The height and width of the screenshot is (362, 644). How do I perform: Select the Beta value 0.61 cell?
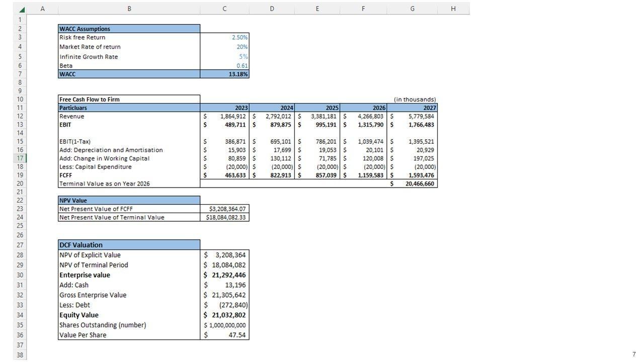tap(224, 65)
